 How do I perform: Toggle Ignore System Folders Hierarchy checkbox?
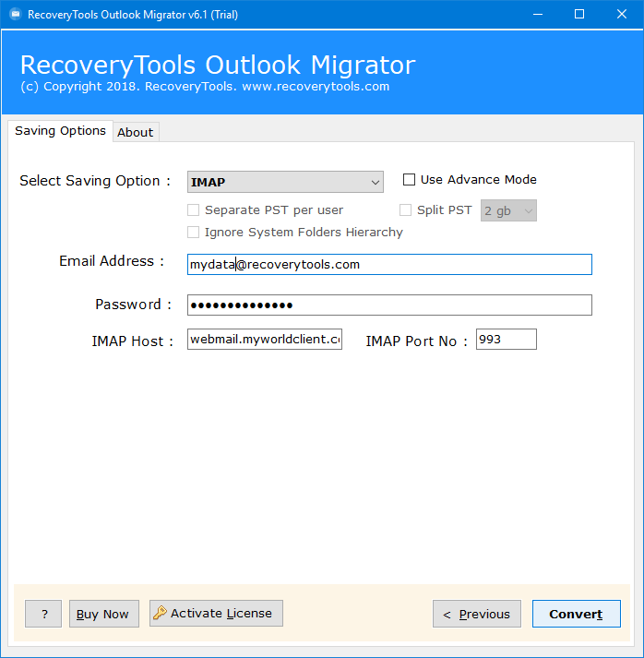click(x=193, y=232)
